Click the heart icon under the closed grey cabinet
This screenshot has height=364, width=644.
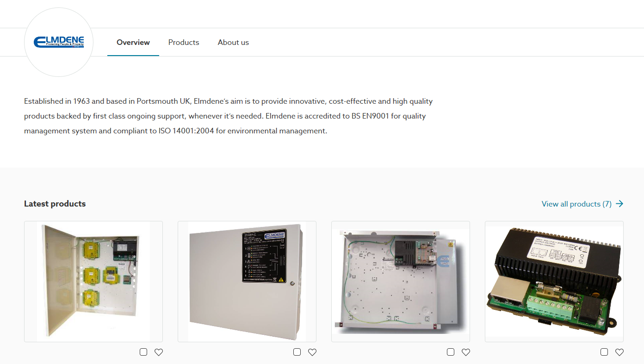click(312, 352)
